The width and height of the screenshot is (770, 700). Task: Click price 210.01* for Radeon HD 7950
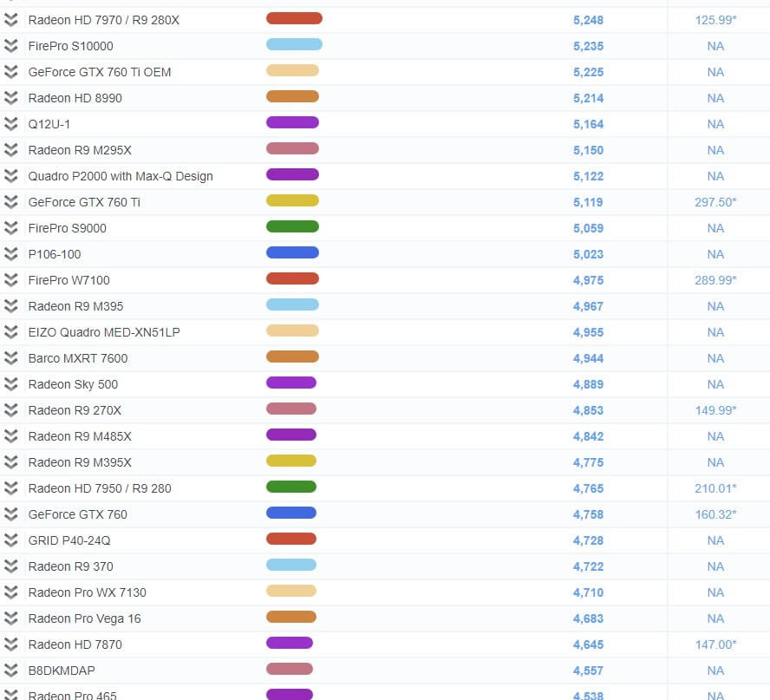click(715, 488)
